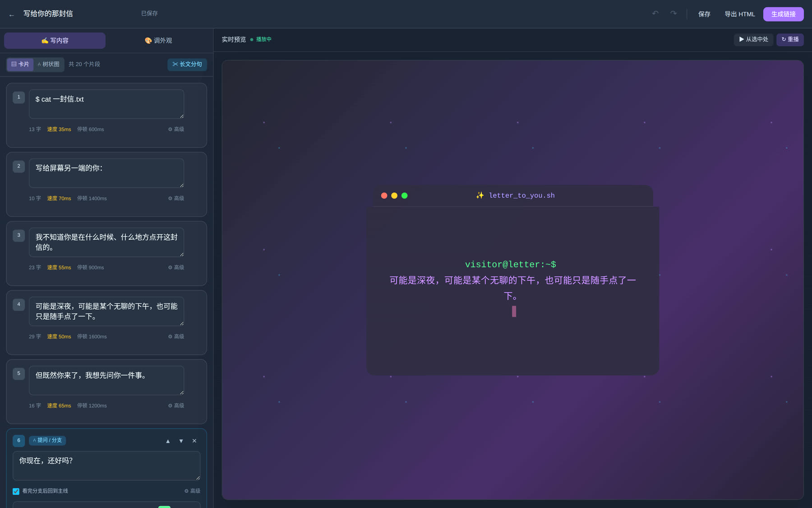Delete segment 6 with the X icon
This screenshot has height=508, width=812.
pos(194,441)
